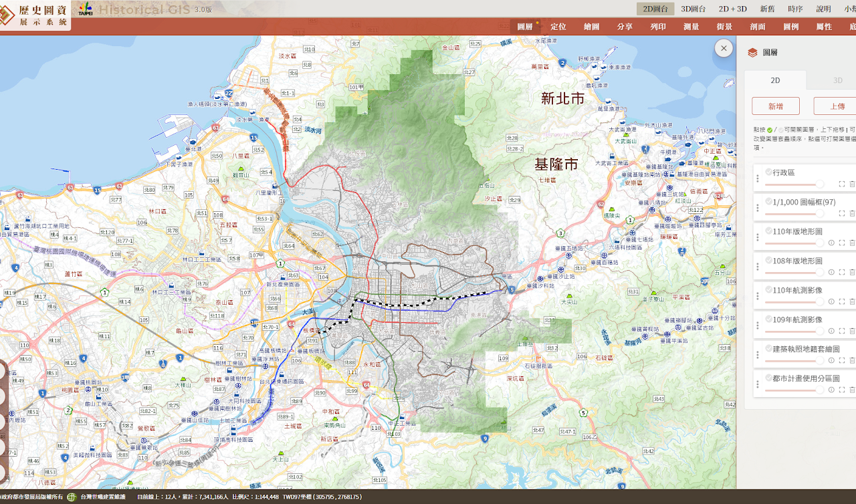The height and width of the screenshot is (504, 856).
Task: Open info for 109年航測影像 layer
Action: pos(831,331)
